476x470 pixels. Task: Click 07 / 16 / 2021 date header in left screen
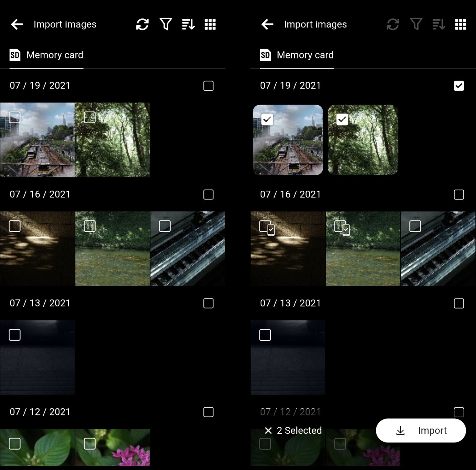click(40, 194)
